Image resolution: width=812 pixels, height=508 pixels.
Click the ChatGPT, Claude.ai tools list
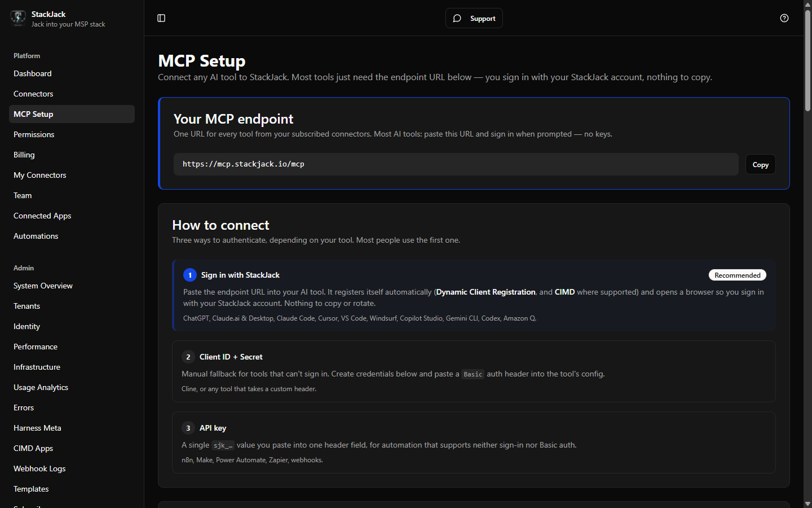coord(360,318)
